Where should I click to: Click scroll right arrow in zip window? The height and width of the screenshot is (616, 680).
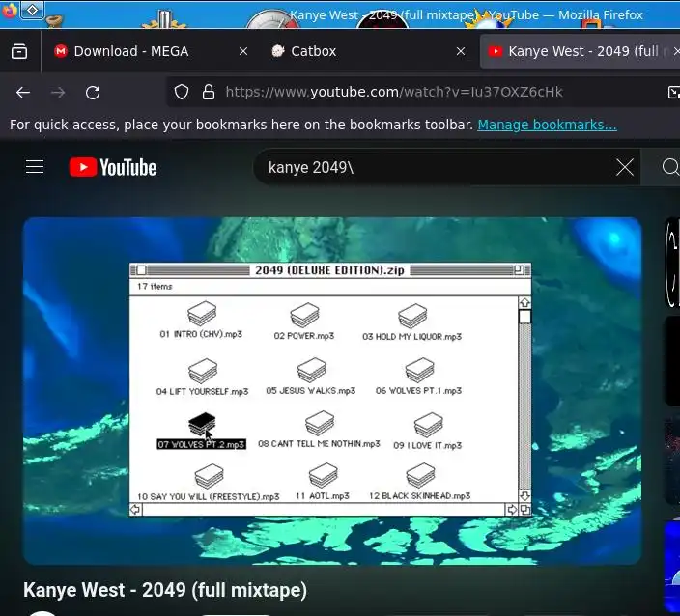click(512, 510)
